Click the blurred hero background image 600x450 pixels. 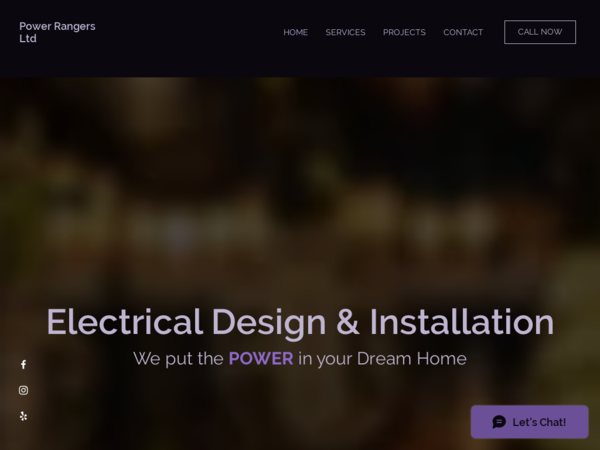pyautogui.click(x=300, y=191)
